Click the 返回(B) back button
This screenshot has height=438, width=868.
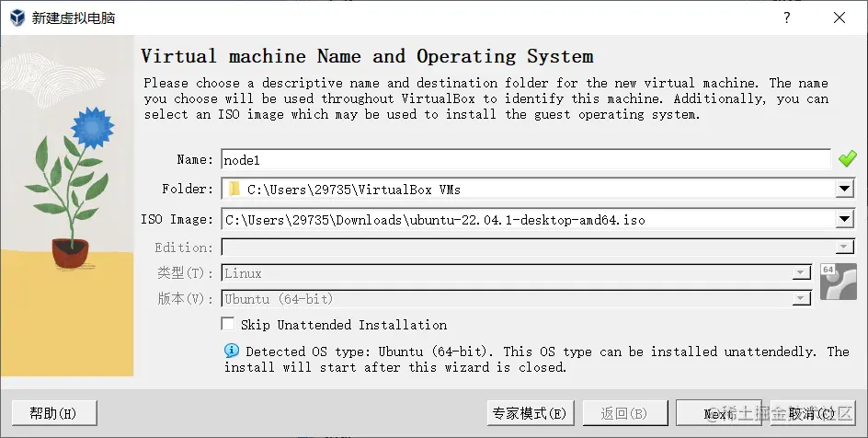click(625, 413)
